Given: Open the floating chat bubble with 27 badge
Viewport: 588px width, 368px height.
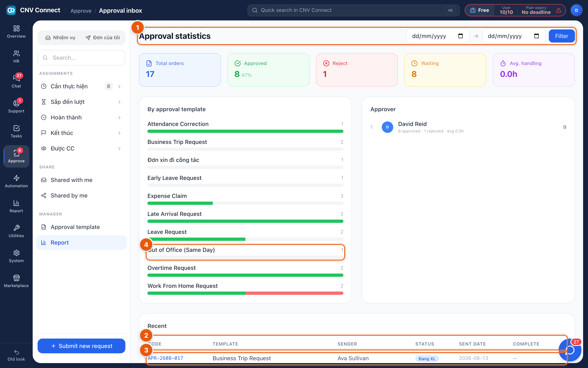Looking at the screenshot, I should [x=570, y=350].
